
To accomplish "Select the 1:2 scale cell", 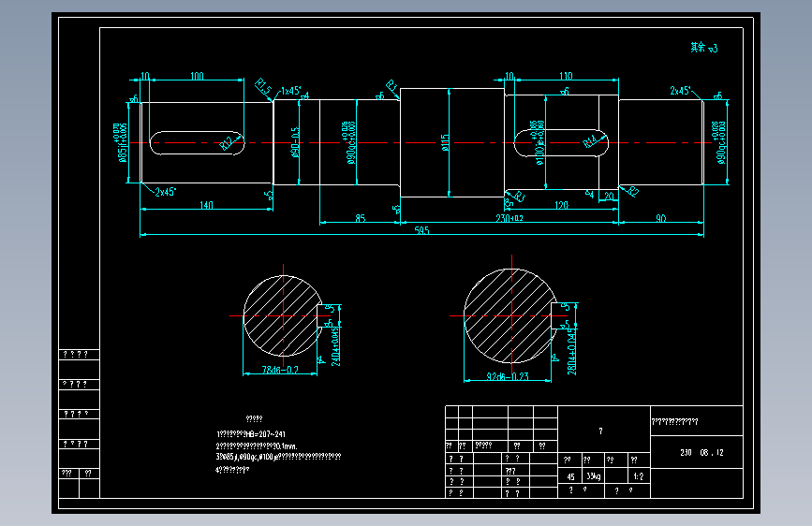I will coord(639,476).
